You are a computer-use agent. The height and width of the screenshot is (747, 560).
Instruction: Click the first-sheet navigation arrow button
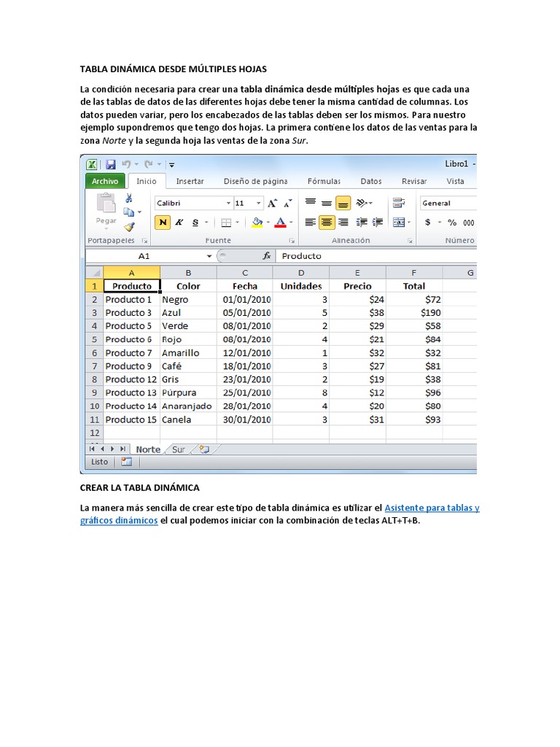(91, 449)
